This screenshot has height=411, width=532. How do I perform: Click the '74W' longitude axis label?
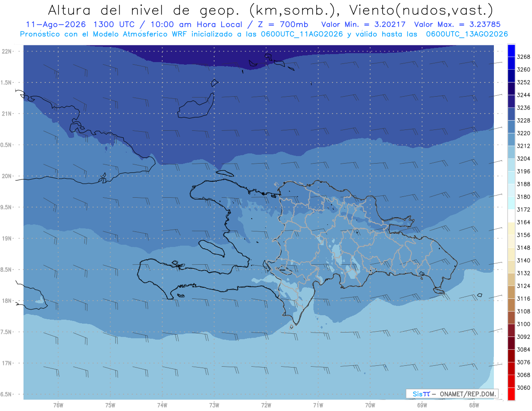pyautogui.click(x=162, y=405)
